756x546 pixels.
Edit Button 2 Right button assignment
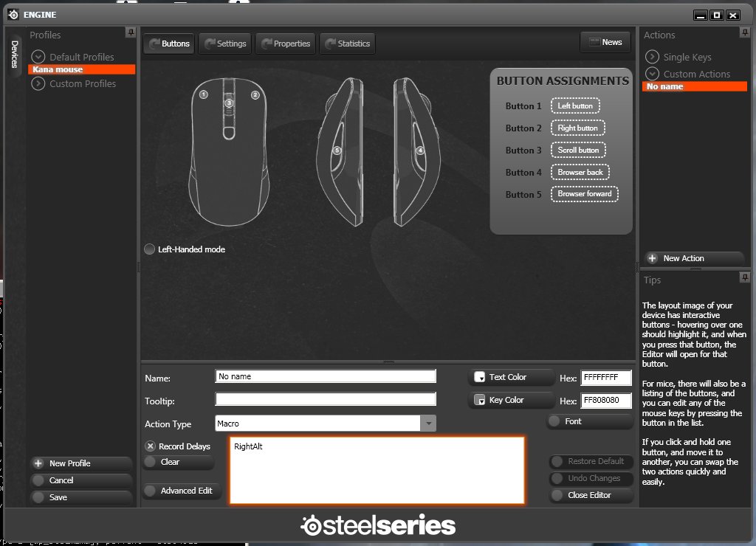coord(577,128)
